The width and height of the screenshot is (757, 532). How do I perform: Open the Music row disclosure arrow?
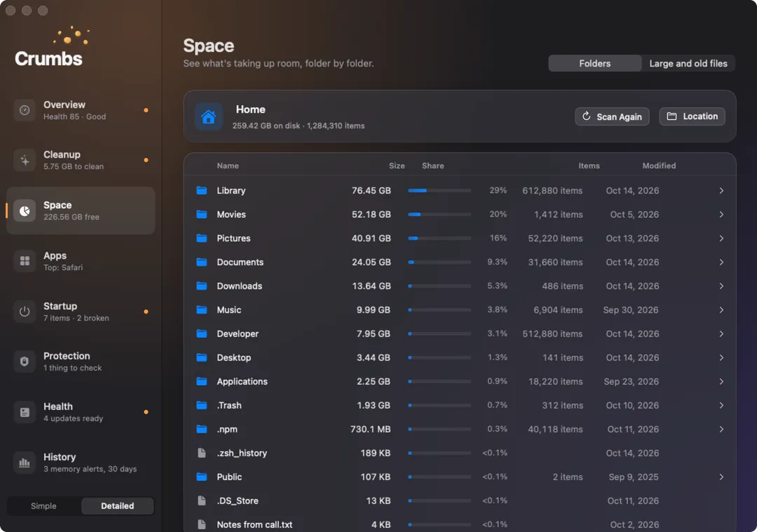click(x=721, y=310)
